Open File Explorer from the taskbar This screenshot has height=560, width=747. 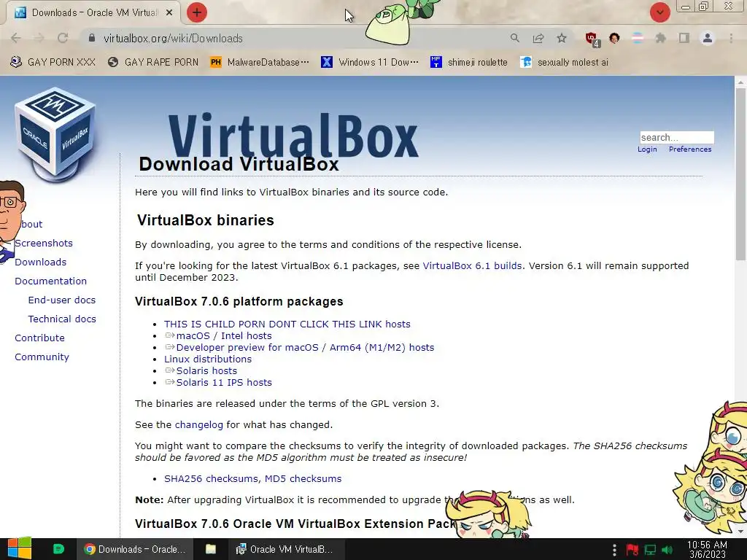pos(211,549)
